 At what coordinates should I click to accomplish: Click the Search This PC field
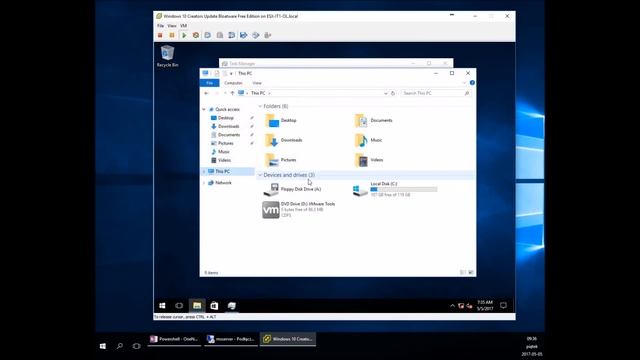tap(436, 93)
